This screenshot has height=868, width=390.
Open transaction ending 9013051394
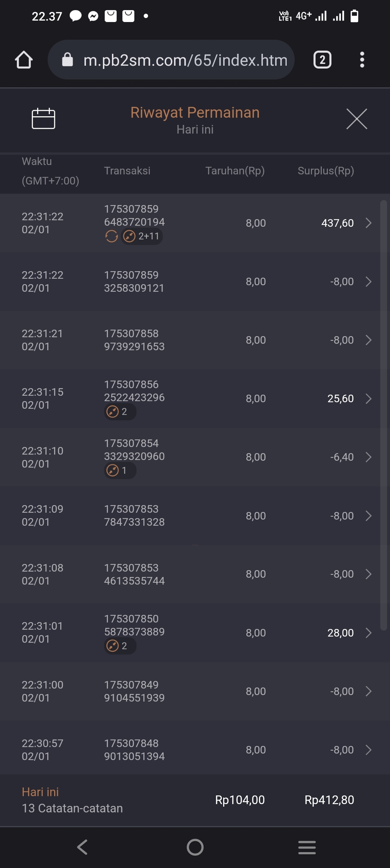pyautogui.click(x=134, y=750)
